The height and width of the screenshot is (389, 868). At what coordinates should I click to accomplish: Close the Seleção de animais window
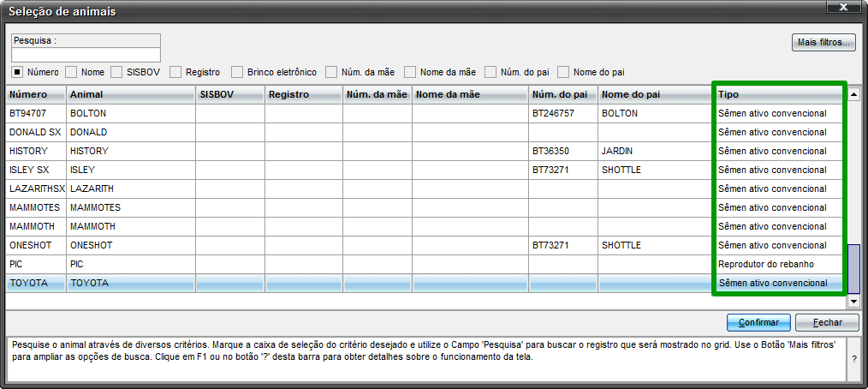tap(843, 7)
